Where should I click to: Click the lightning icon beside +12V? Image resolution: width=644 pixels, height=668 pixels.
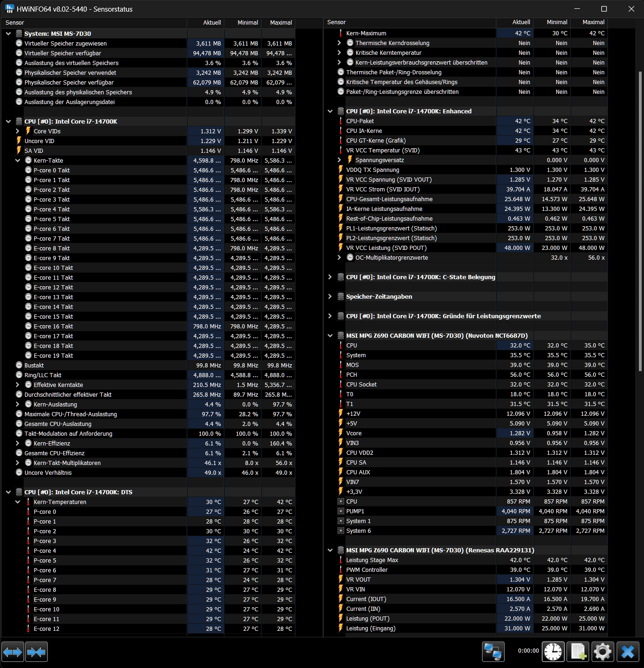(x=341, y=413)
